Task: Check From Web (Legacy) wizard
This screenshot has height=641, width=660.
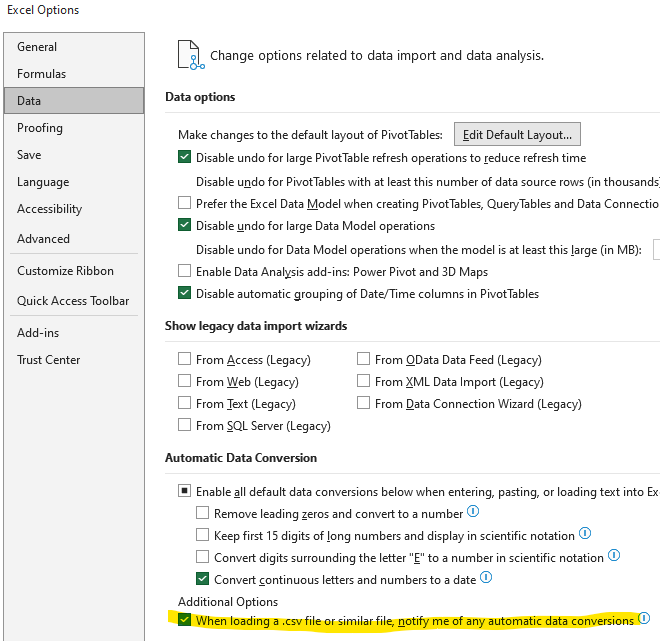Action: (184, 381)
